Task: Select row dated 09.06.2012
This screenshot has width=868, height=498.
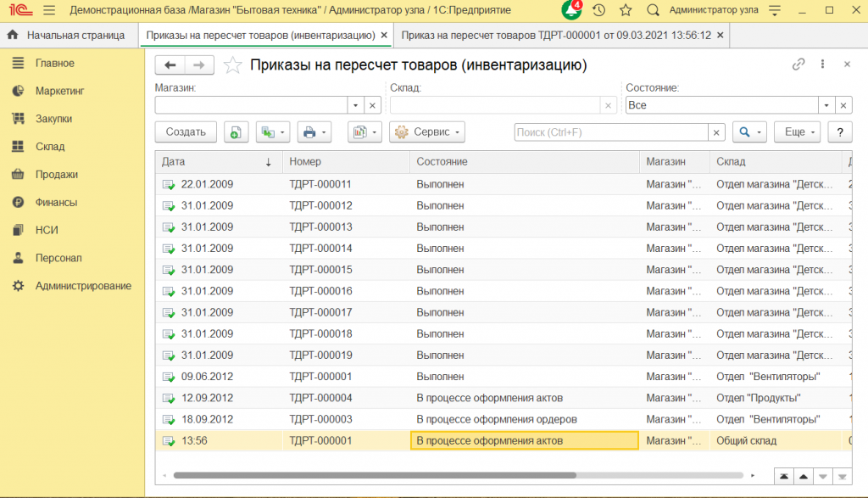Action: pos(504,377)
